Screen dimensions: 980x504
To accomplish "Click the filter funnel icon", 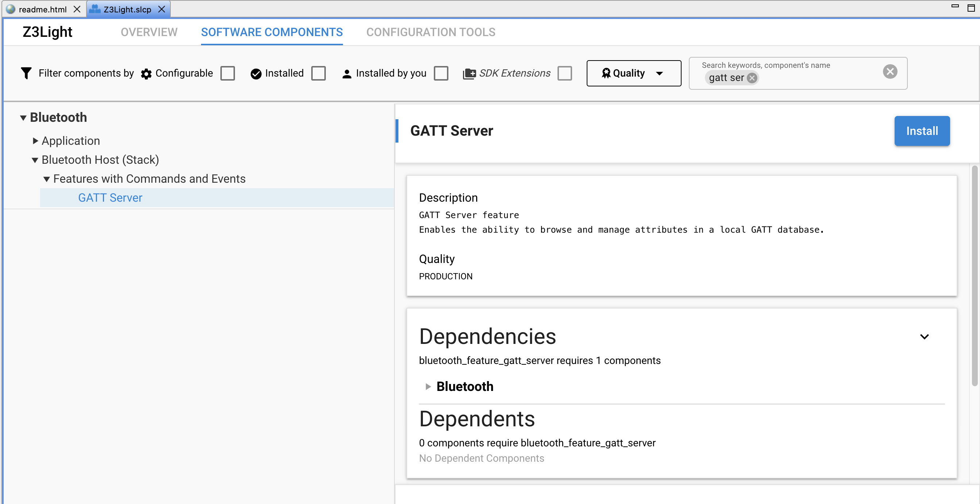I will point(26,73).
